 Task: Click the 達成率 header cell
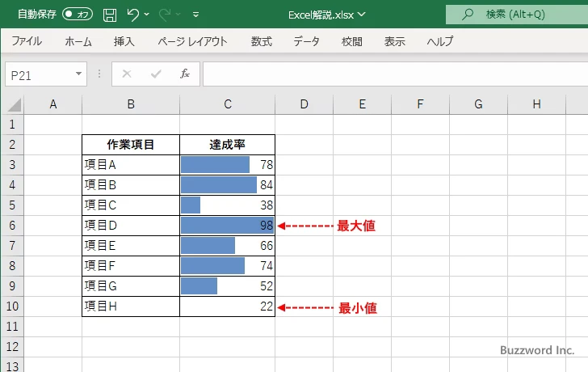pos(228,145)
